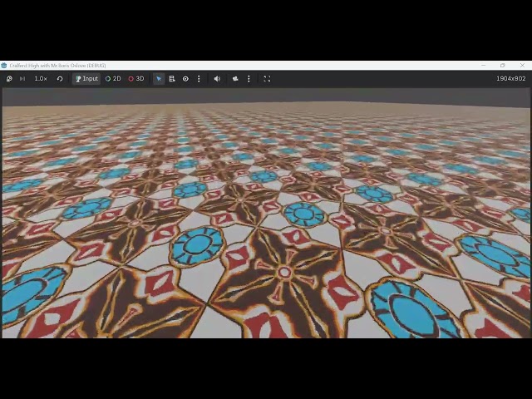Click the 1904x902 resolution label

pos(510,79)
